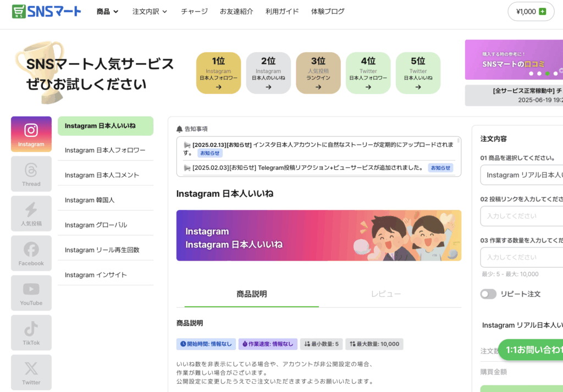This screenshot has width=563, height=392.
Task: Select Instagram 日本人いいね sidebar item
Action: pos(106,126)
